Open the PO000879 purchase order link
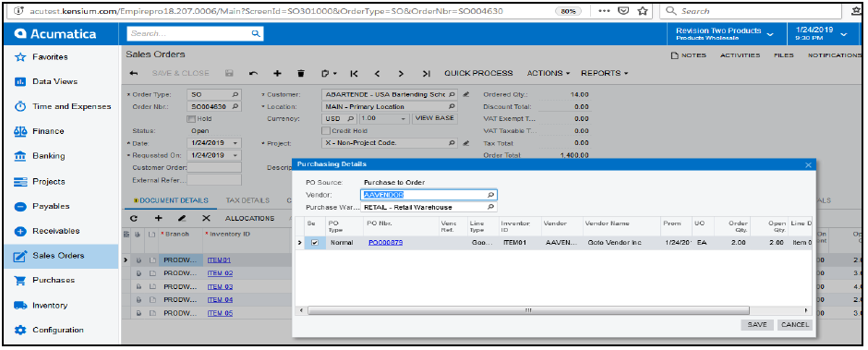 point(386,243)
